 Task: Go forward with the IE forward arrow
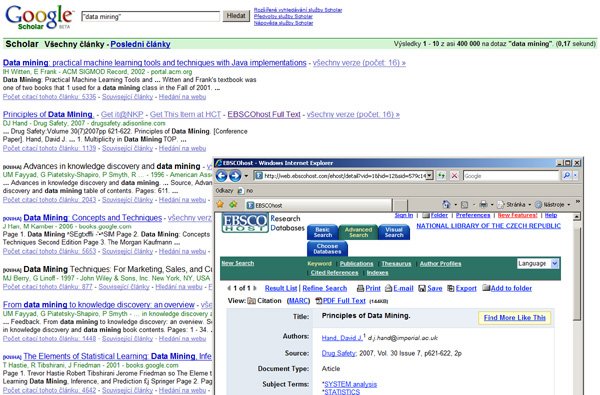click(x=235, y=176)
